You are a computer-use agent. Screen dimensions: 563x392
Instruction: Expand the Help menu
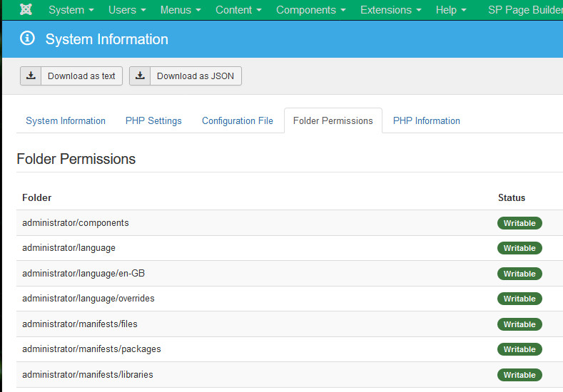click(451, 10)
